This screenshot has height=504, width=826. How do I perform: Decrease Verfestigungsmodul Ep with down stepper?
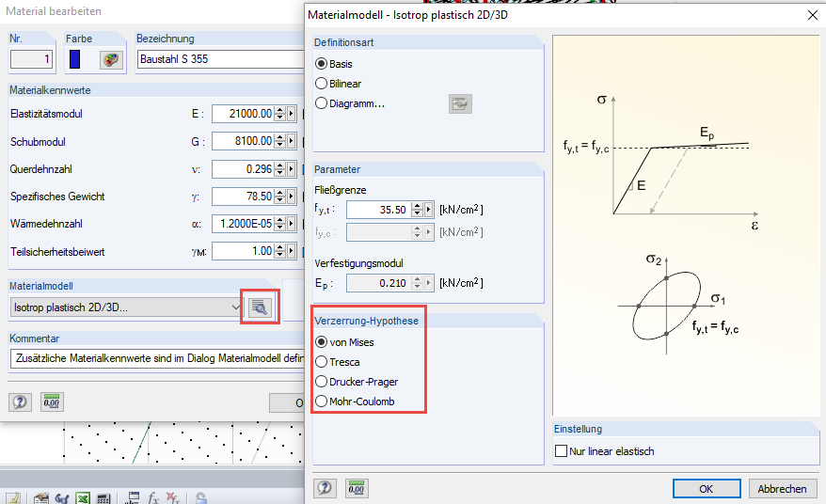(x=417, y=287)
